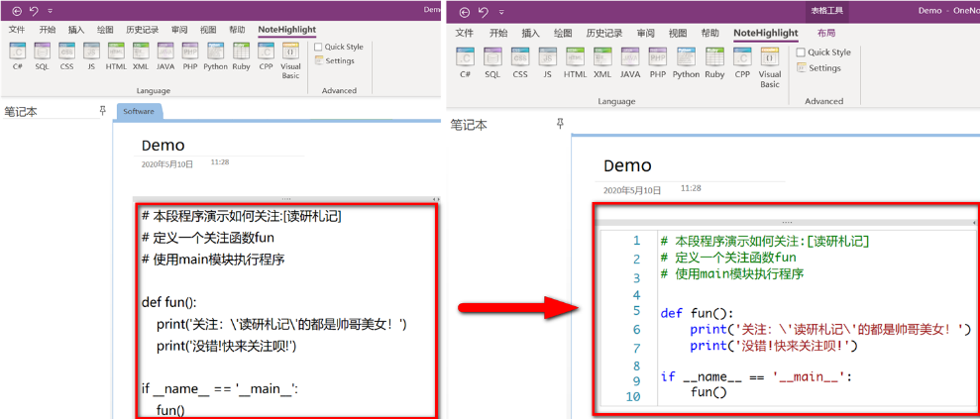Select the SQL highlight icon in right window

pos(492,57)
